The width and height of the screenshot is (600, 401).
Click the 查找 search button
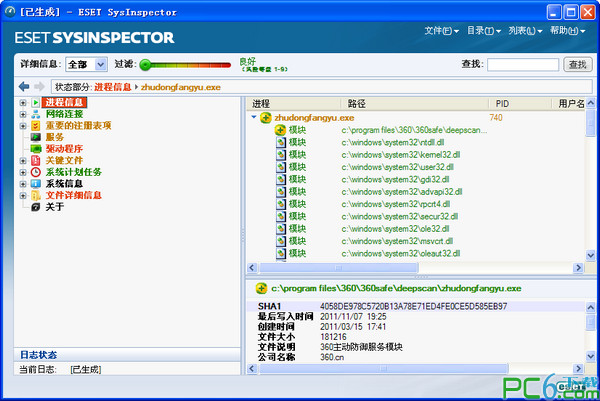(578, 64)
